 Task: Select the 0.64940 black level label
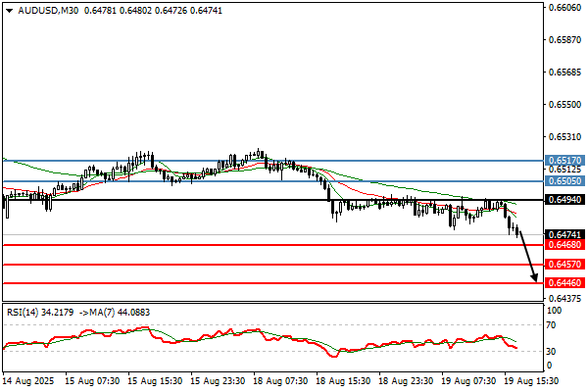pyautogui.click(x=564, y=200)
